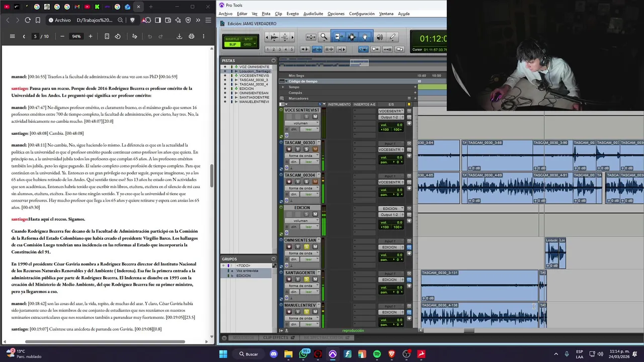Open the Configuración menu
The image size is (644, 362).
tap(361, 14)
